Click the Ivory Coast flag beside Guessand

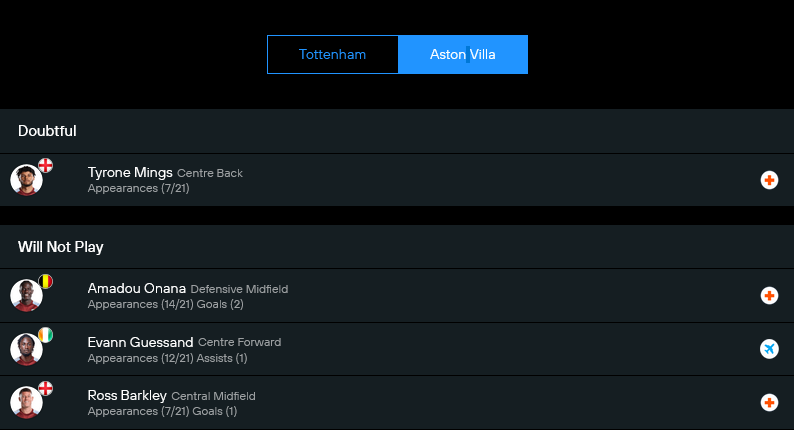click(46, 334)
